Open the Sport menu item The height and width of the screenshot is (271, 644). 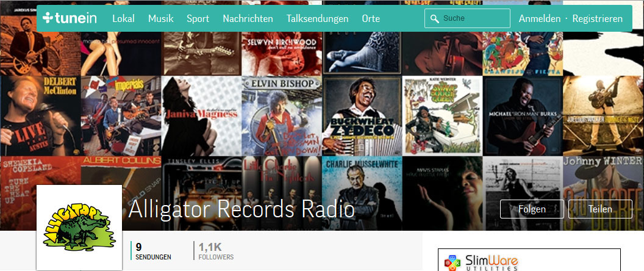(198, 18)
